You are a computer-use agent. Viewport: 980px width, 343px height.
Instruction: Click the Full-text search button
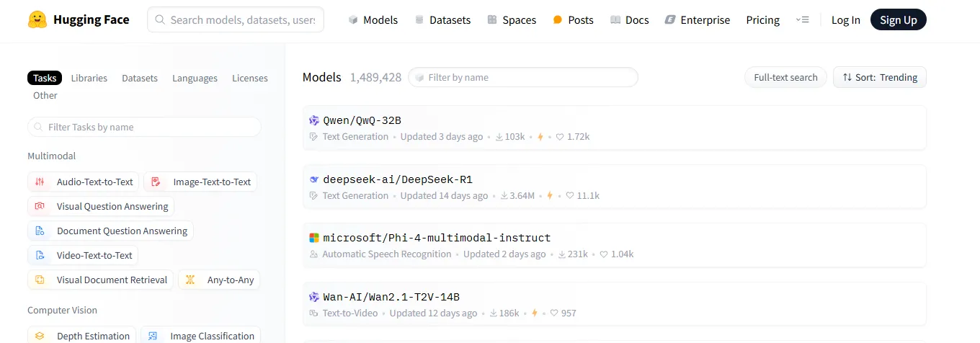coord(785,77)
